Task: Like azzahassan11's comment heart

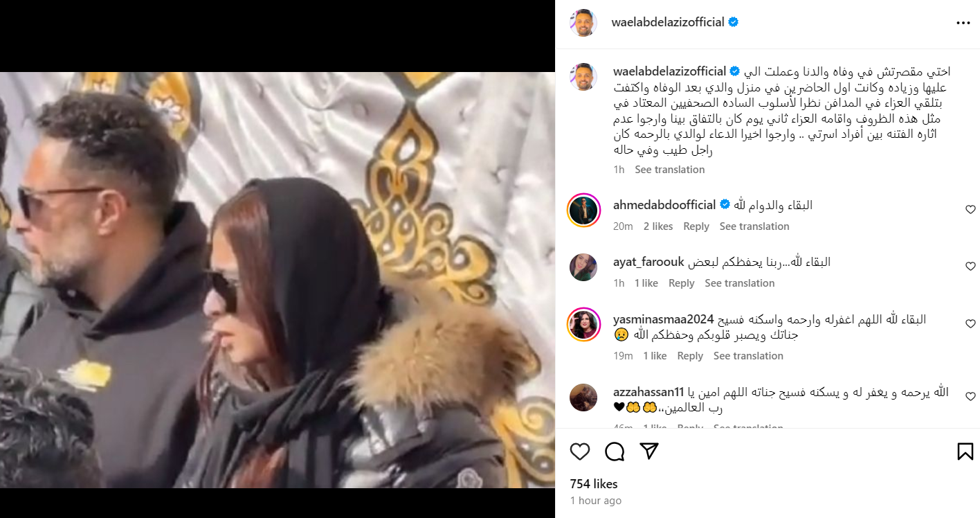Action: [x=970, y=397]
